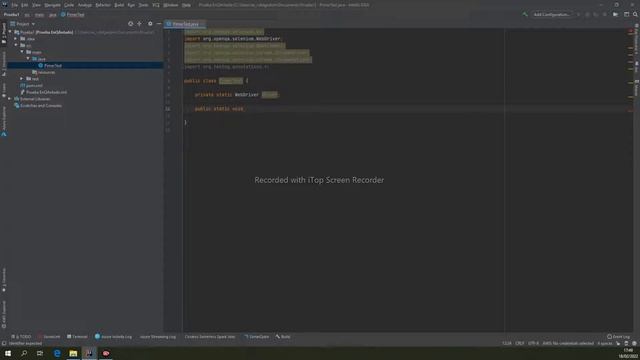640x360 pixels.
Task: Open the Navigate menu
Action: [52, 5]
